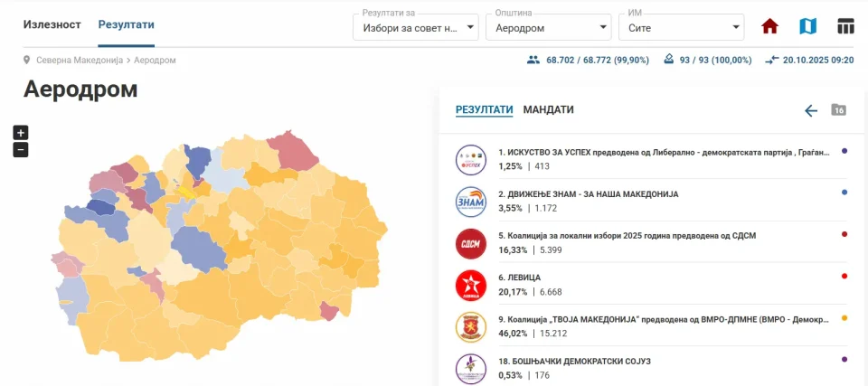Click the ZNAM movement logo
This screenshot has width=868, height=386.
coord(471,201)
